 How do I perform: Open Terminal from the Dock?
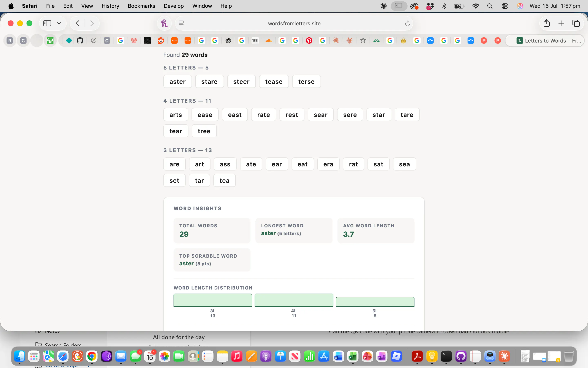[446, 357]
